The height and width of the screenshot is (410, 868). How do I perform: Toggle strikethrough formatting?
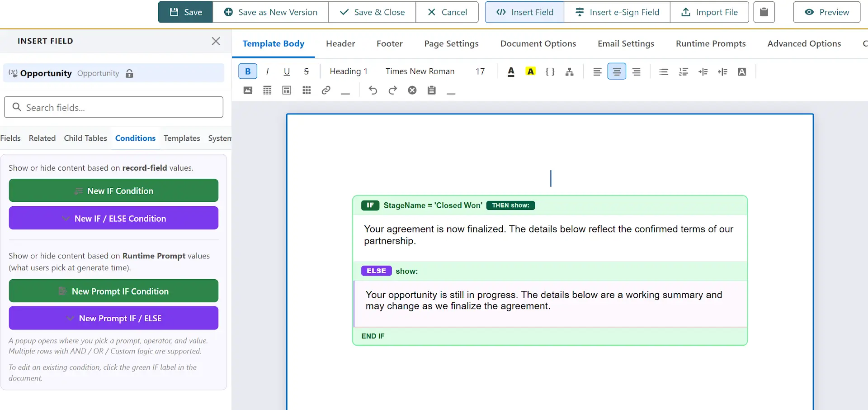click(x=307, y=72)
